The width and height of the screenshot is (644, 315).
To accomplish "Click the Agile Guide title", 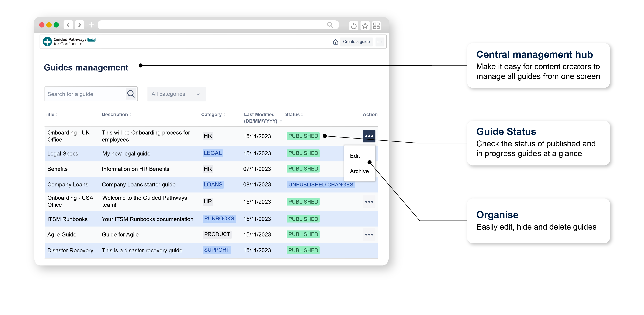I will point(62,235).
